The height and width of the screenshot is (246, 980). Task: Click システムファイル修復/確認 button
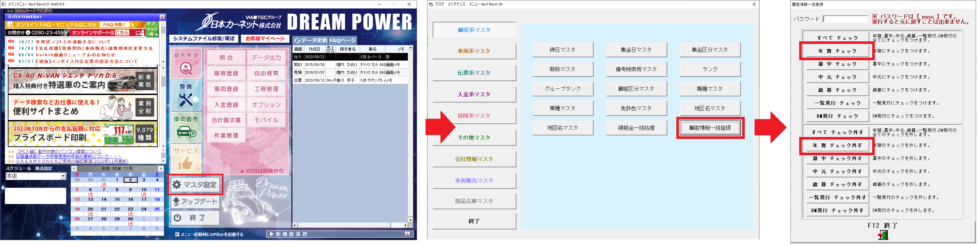pyautogui.click(x=204, y=39)
